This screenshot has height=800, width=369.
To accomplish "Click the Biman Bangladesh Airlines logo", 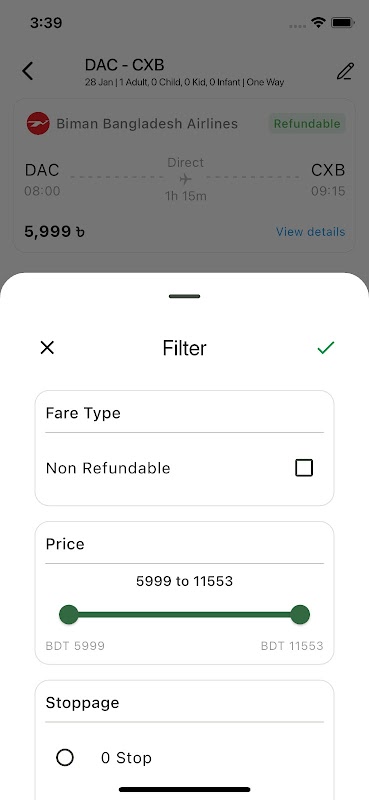I will click(38, 123).
